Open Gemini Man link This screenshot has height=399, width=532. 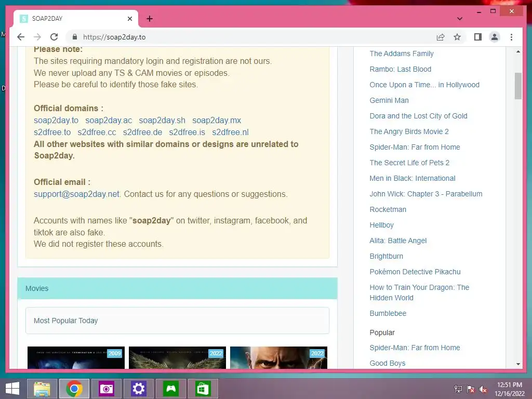[389, 100]
